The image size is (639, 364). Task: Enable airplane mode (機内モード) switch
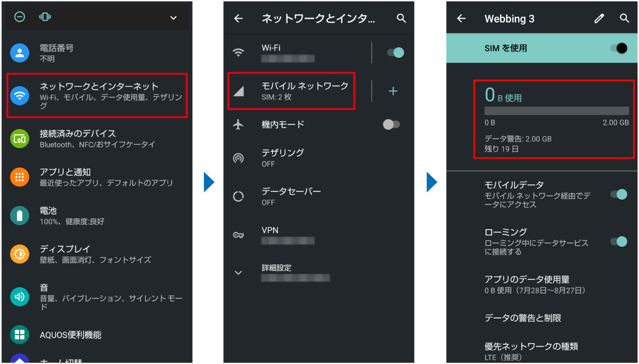click(391, 124)
